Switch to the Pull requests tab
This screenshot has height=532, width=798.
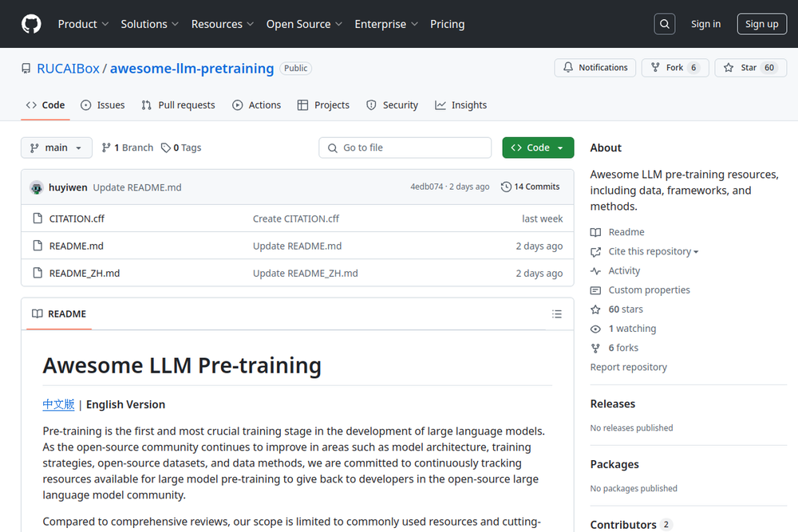coord(179,104)
